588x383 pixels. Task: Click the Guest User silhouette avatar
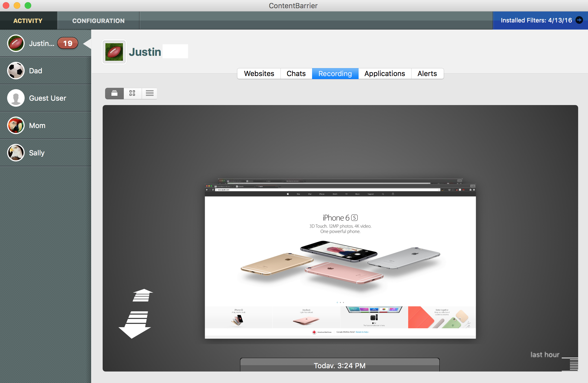click(16, 98)
